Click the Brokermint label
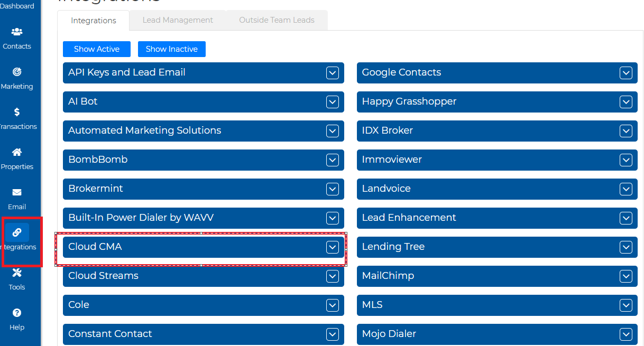Screen dimensions: 644x346 pyautogui.click(x=96, y=189)
